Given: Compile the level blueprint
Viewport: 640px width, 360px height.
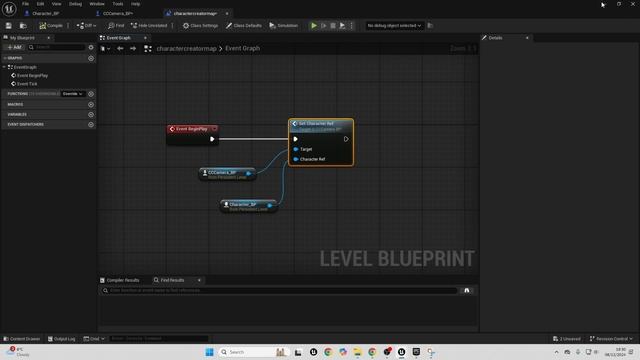Looking at the screenshot, I should (51, 26).
